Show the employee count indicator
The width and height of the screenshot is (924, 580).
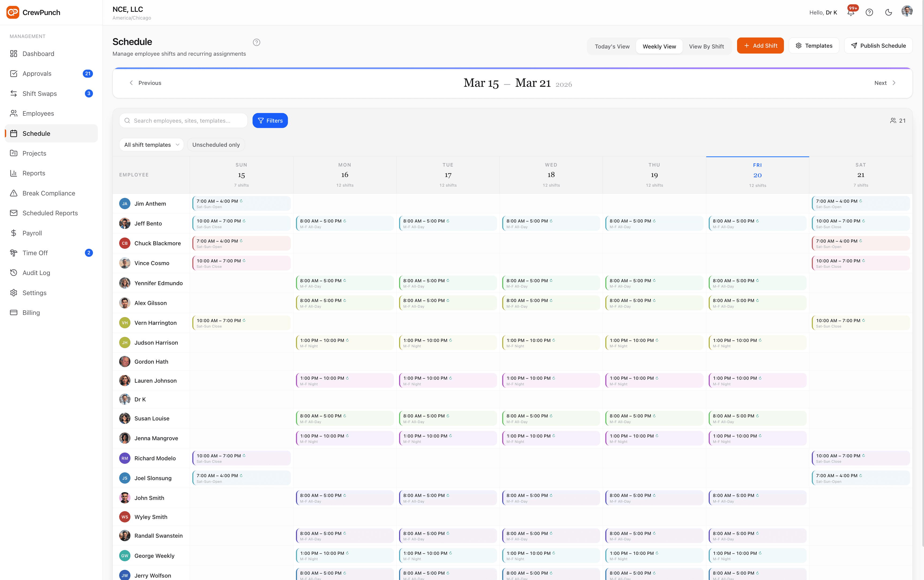[898, 120]
